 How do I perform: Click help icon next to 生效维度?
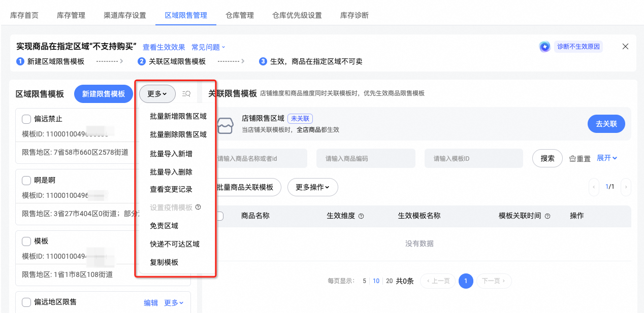pos(361,216)
